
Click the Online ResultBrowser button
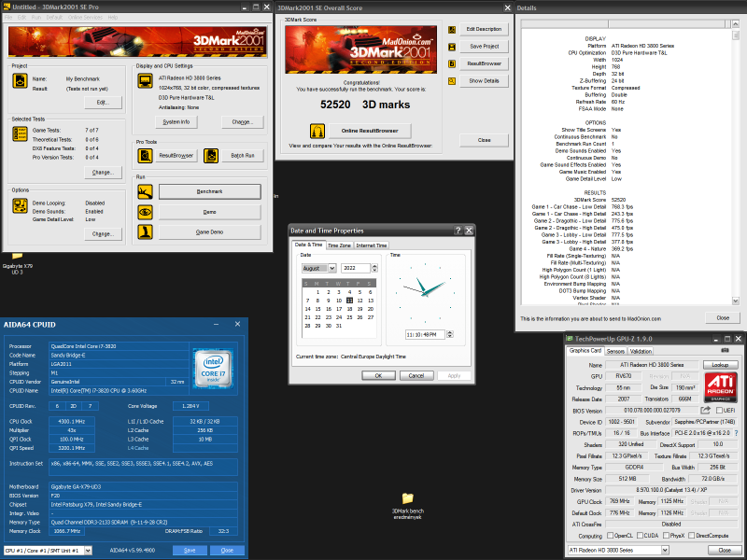coord(370,131)
